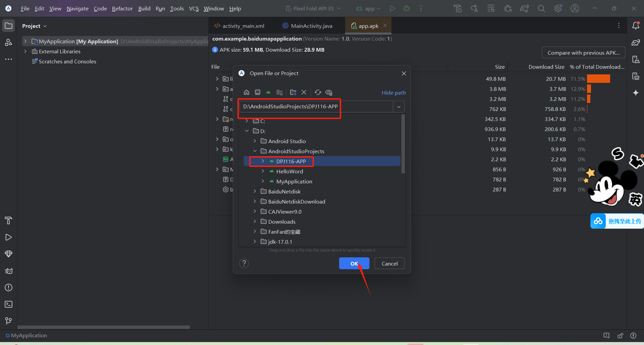Open Device Manager from the right sidebar

pos(636,59)
